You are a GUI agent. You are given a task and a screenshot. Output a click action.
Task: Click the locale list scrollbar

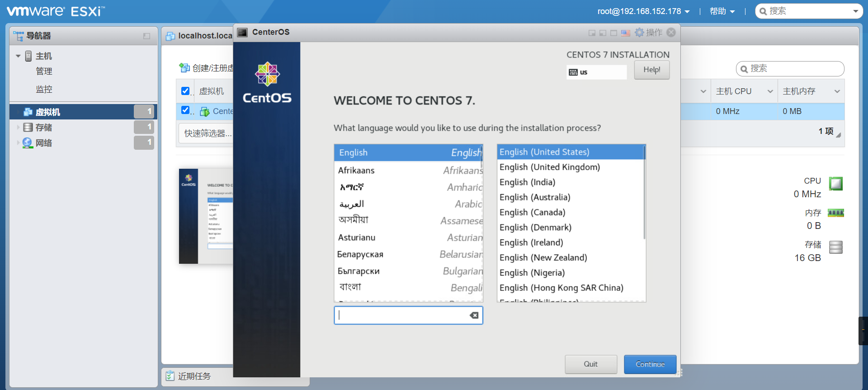tap(644, 192)
